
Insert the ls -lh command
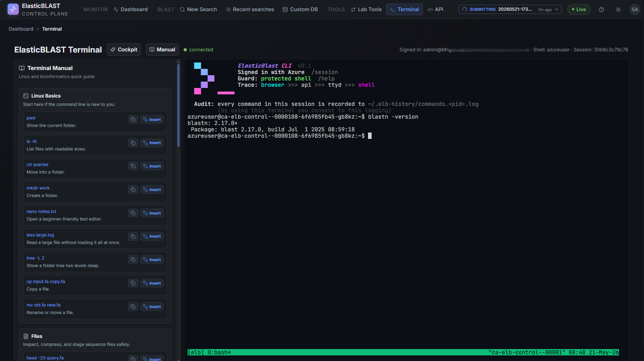point(152,143)
